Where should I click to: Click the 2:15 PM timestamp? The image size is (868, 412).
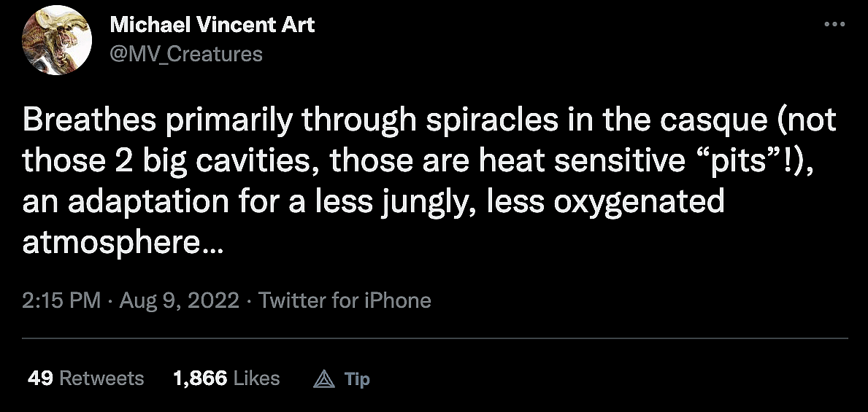coord(61,300)
